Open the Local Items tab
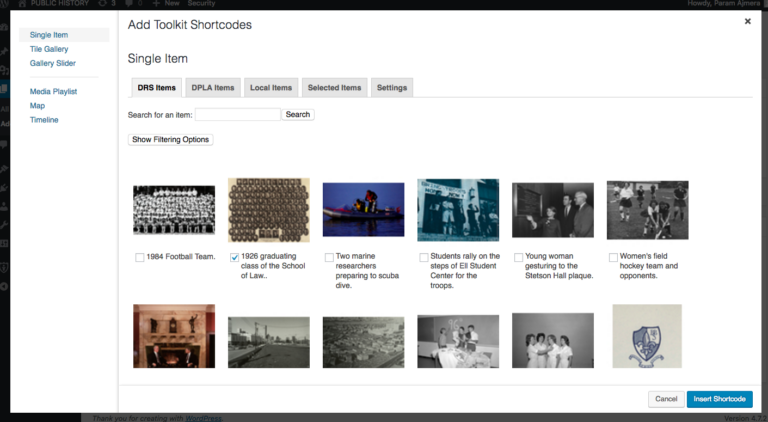Screen dimensions: 768x422 [271, 88]
